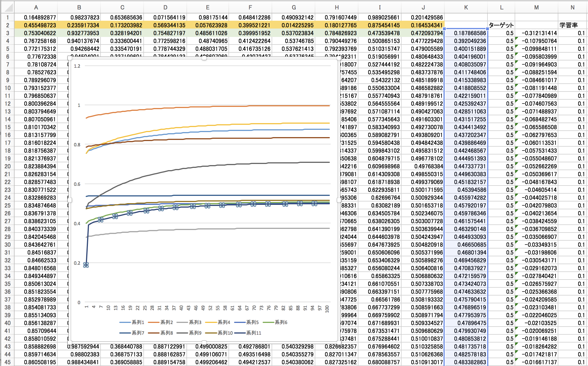Click the 1.2 vertical axis label
The width and height of the screenshot is (588, 366).
click(77, 66)
